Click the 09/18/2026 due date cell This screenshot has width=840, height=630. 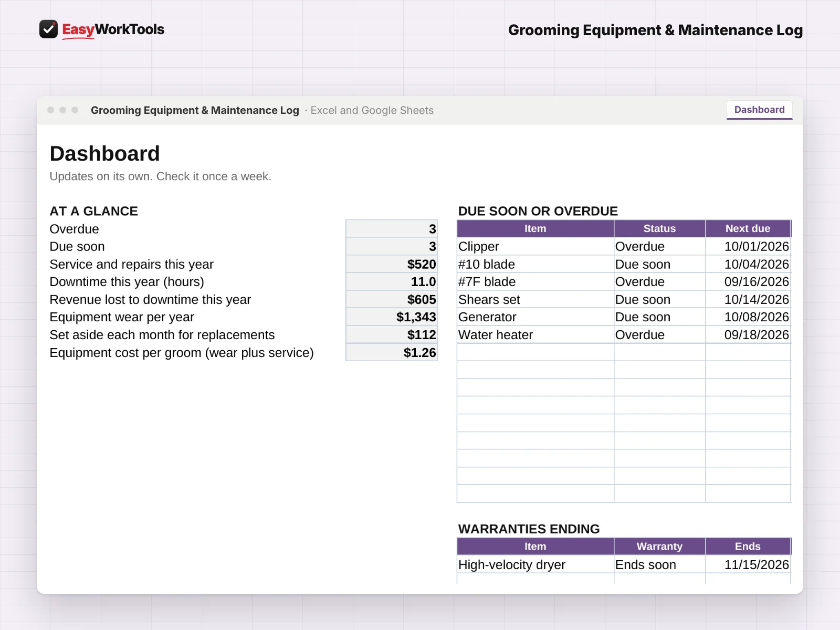[x=748, y=335]
